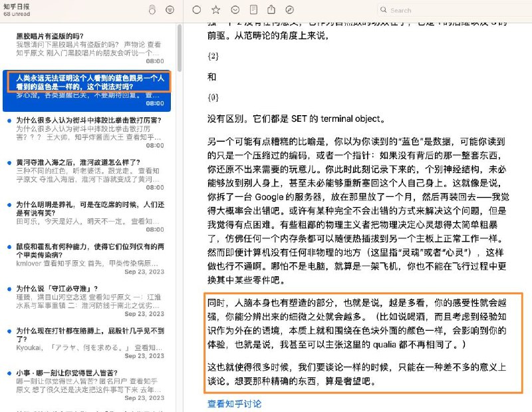The width and height of the screenshot is (532, 412).
Task: Open article in browser via compass icon
Action: (x=289, y=10)
